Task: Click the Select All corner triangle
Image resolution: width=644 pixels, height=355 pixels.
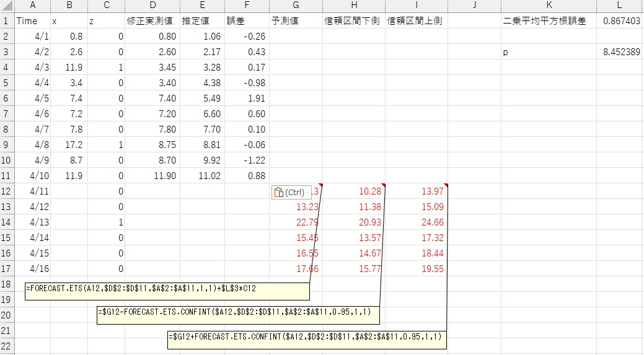Action: (6, 5)
